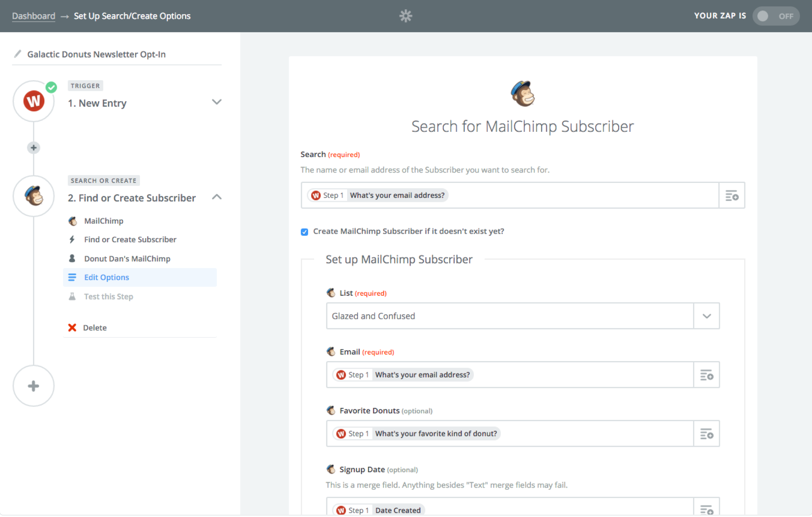Open insert-field picker for the Search field
Image resolution: width=812 pixels, height=517 pixels.
[x=732, y=196]
